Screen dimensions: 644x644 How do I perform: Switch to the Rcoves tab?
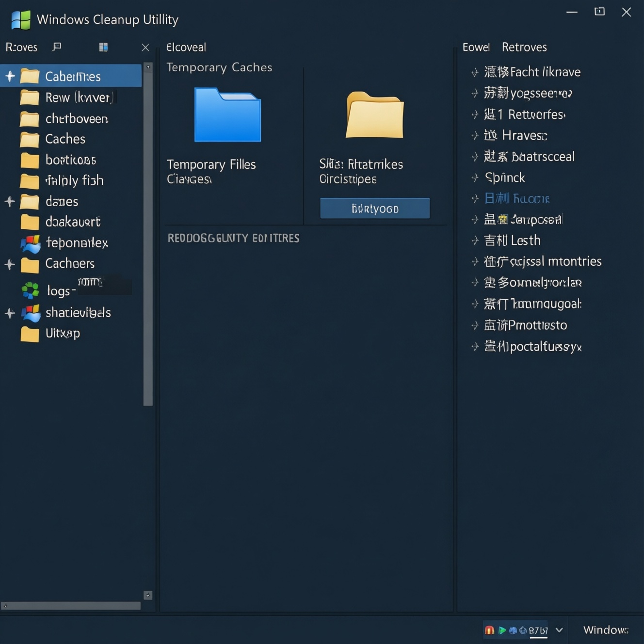(x=21, y=47)
